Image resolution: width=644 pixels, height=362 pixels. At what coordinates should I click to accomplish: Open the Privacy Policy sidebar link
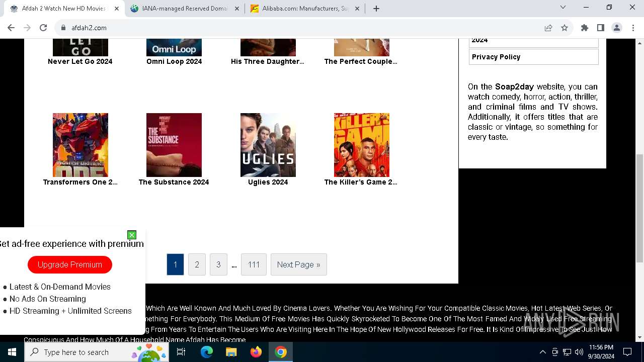(x=534, y=57)
